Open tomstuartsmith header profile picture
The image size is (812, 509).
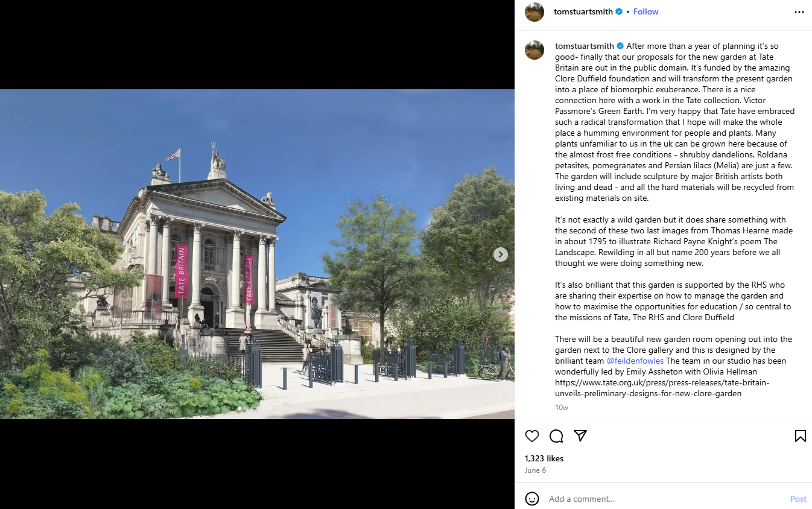pos(534,12)
